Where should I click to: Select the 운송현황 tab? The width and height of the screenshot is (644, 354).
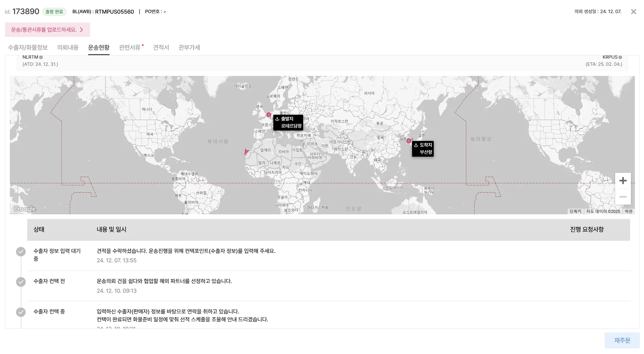click(x=99, y=47)
